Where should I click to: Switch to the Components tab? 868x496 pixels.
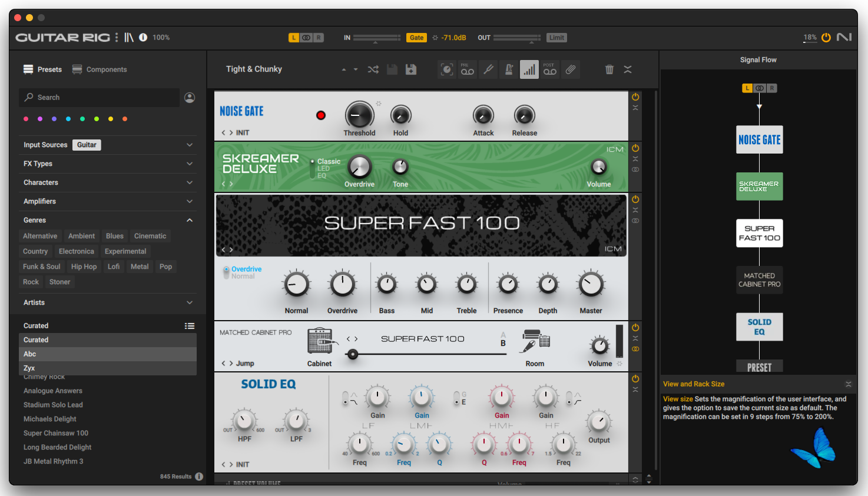click(x=100, y=69)
